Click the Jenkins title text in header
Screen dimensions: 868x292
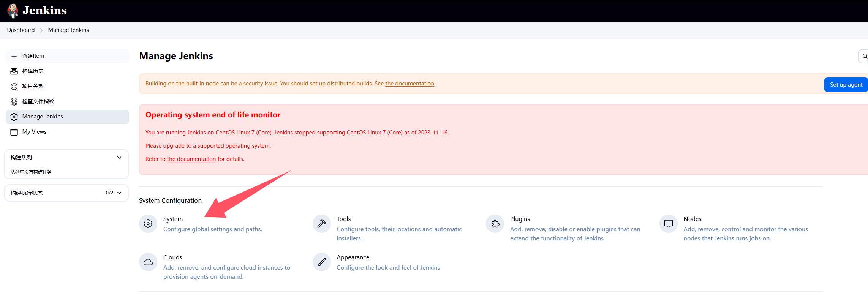pos(44,10)
